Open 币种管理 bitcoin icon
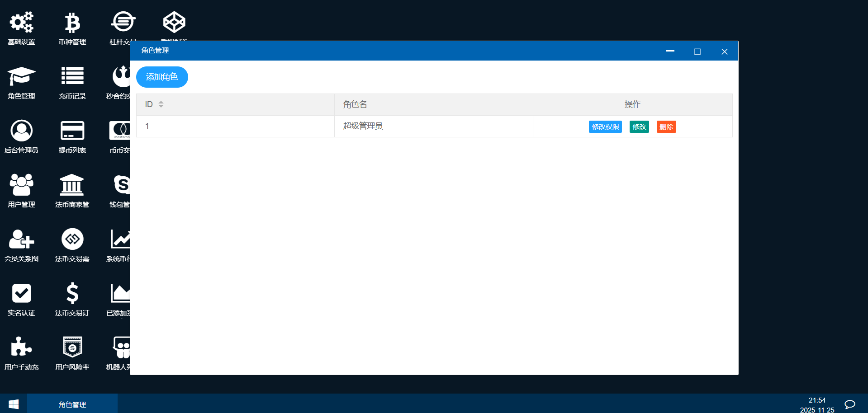The image size is (868, 413). (x=72, y=23)
